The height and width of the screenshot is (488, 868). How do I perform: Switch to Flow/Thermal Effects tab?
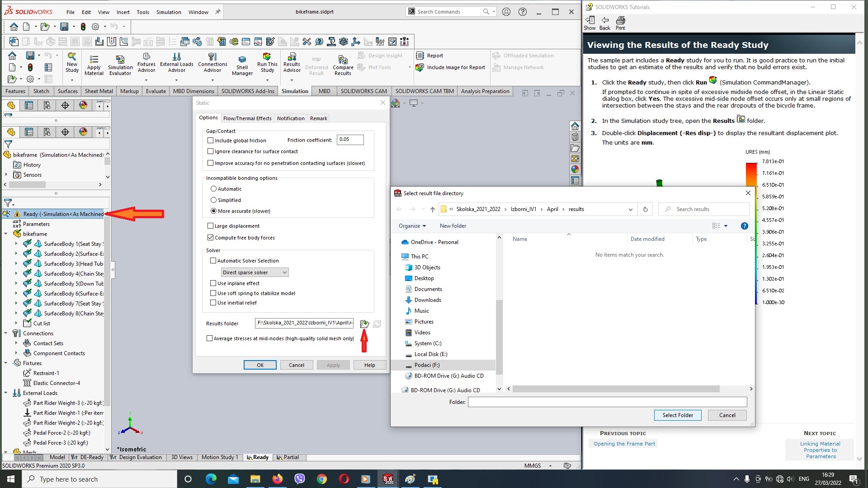tap(247, 118)
